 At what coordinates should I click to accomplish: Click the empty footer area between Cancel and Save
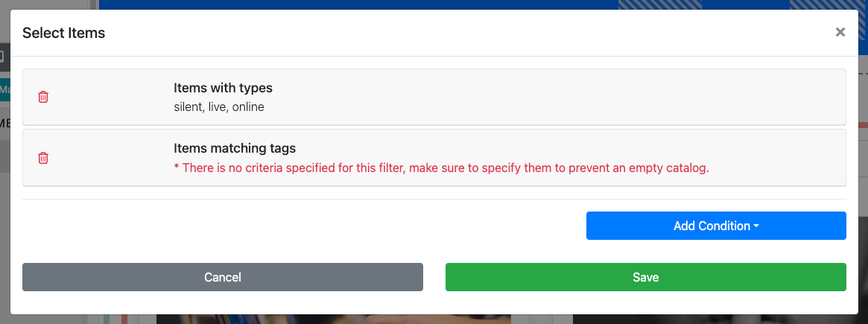click(434, 277)
